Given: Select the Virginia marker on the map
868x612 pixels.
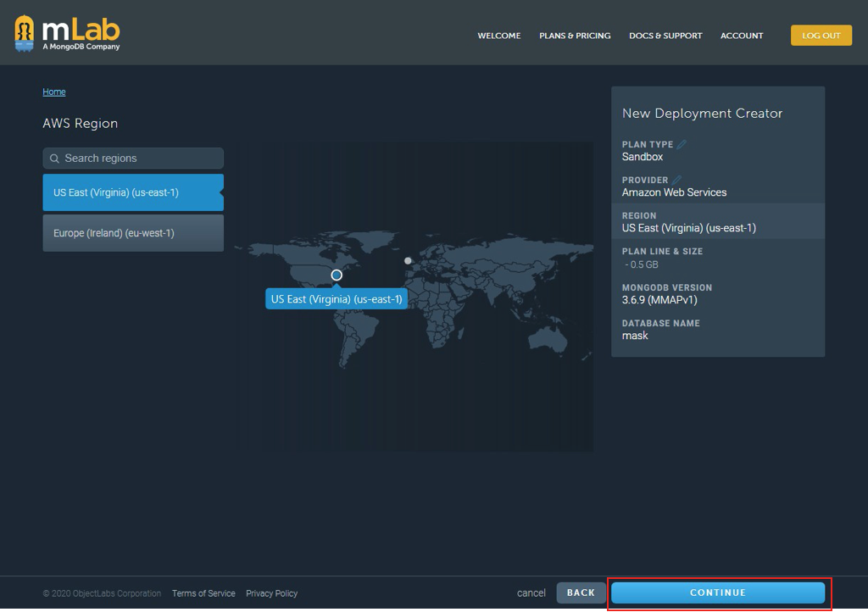Looking at the screenshot, I should [x=337, y=275].
